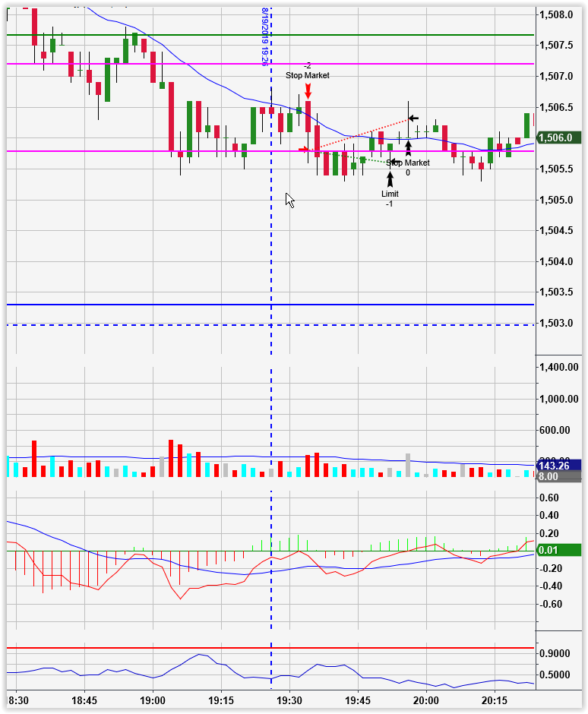Click the 19:30 time axis label
This screenshot has width=588, height=714.
coord(289,700)
